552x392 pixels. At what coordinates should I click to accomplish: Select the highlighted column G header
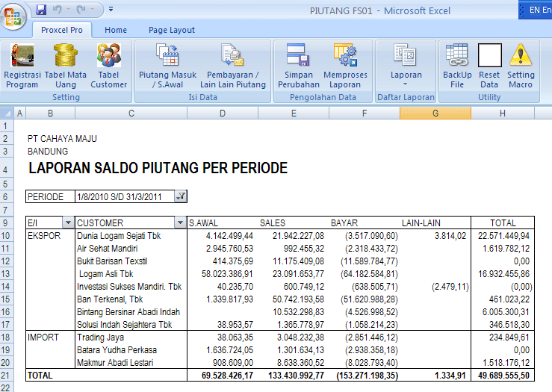[435, 113]
